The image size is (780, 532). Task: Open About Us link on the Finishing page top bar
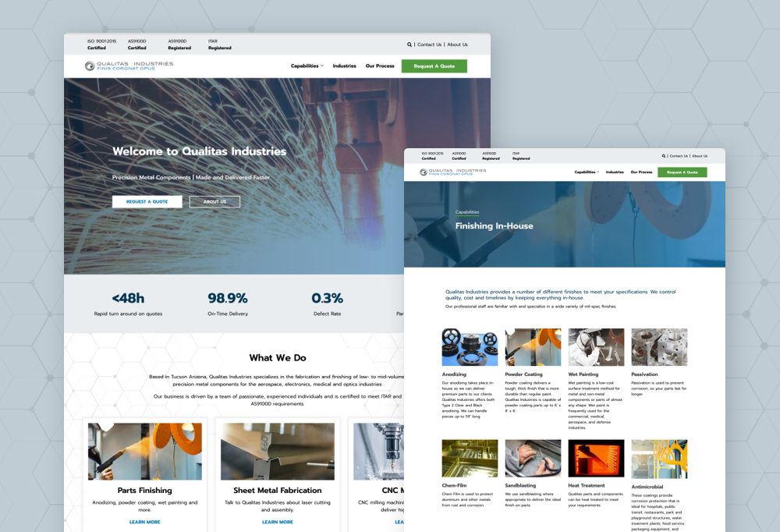pos(700,156)
